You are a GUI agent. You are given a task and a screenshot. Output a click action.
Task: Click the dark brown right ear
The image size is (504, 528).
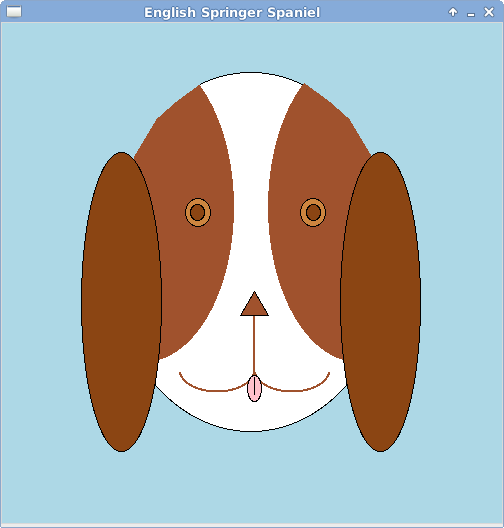coord(380,302)
